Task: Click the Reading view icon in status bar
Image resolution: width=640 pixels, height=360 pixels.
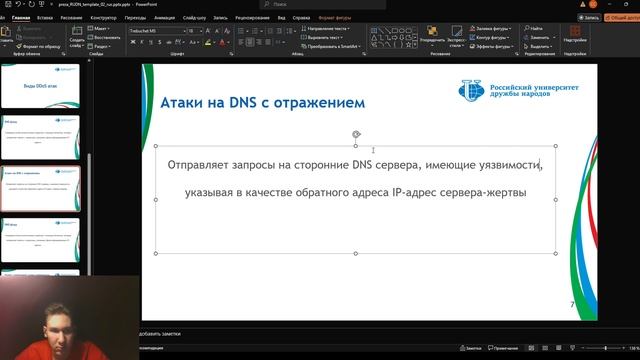Action: click(558, 348)
